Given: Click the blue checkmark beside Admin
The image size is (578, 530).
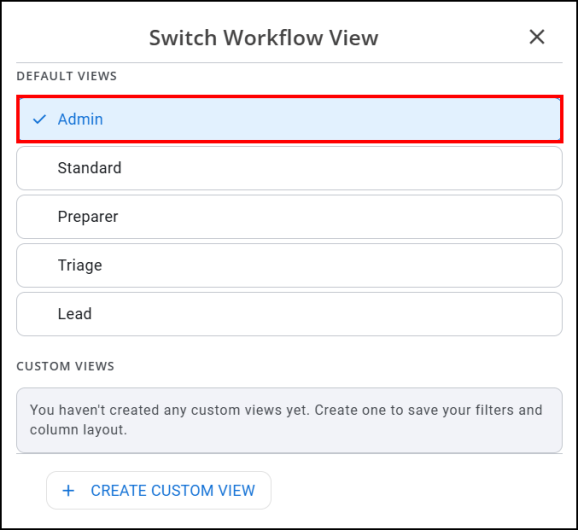Looking at the screenshot, I should pyautogui.click(x=39, y=119).
